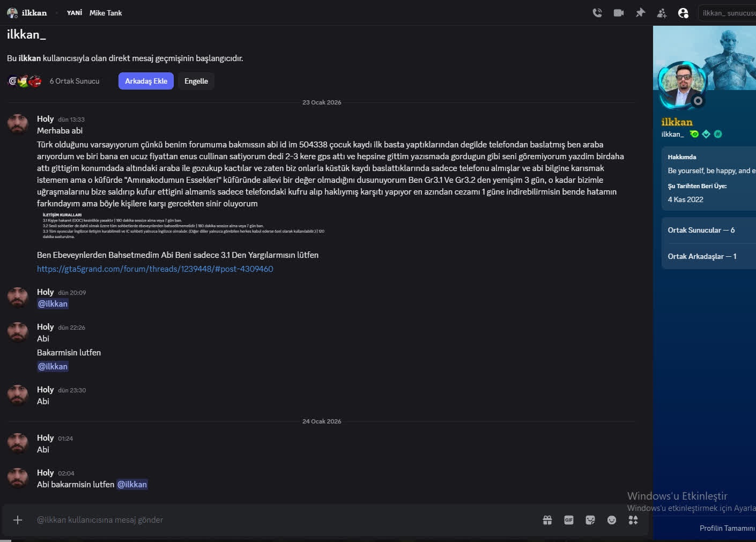
Task: Start a voice call with ilkkan
Action: (x=597, y=13)
